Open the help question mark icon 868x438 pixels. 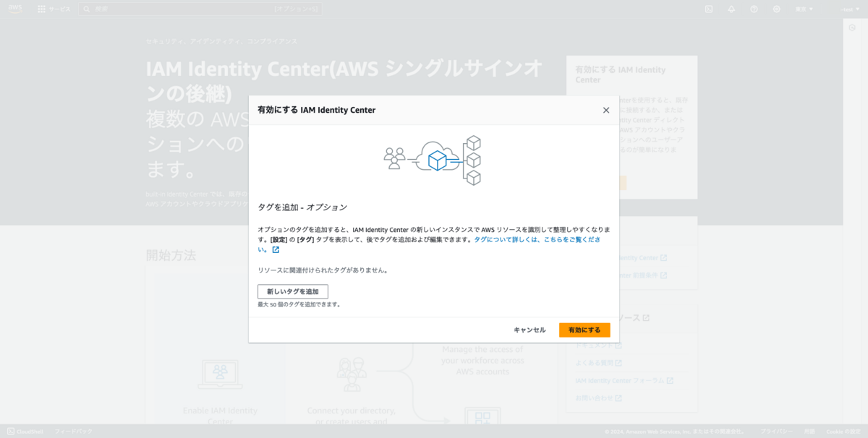coord(754,9)
